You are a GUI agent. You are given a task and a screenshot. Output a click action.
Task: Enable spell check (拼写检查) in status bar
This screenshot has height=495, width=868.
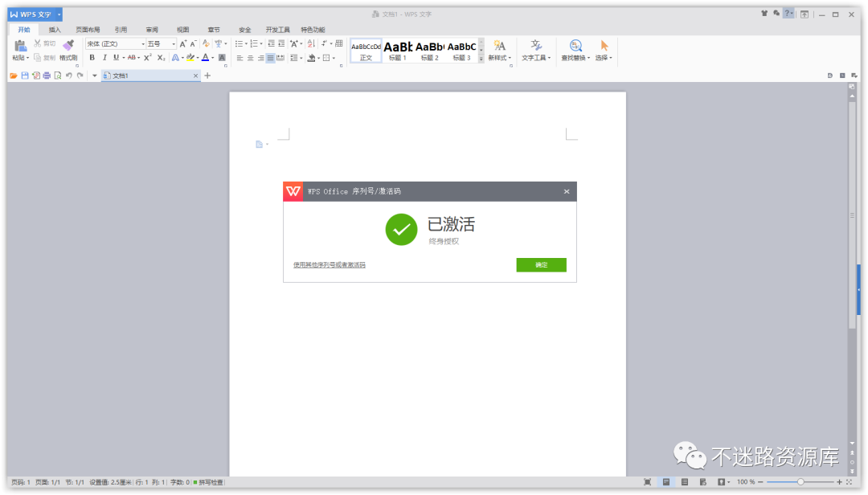[x=208, y=482]
